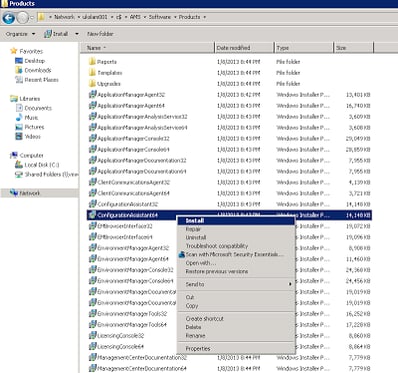Click the ClientCommunicationsAgent32 installer icon
The height and width of the screenshot is (373, 398).
pos(92,182)
